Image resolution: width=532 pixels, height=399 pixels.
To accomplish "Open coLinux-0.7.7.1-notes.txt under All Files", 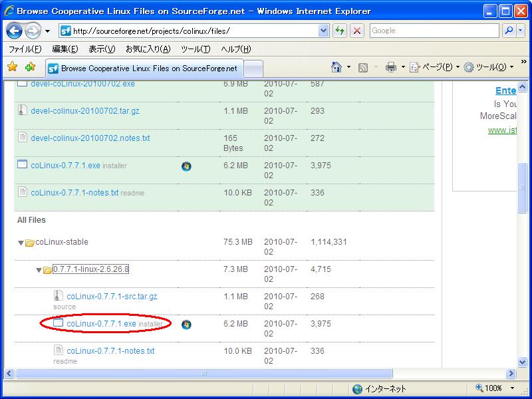I will tap(110, 351).
